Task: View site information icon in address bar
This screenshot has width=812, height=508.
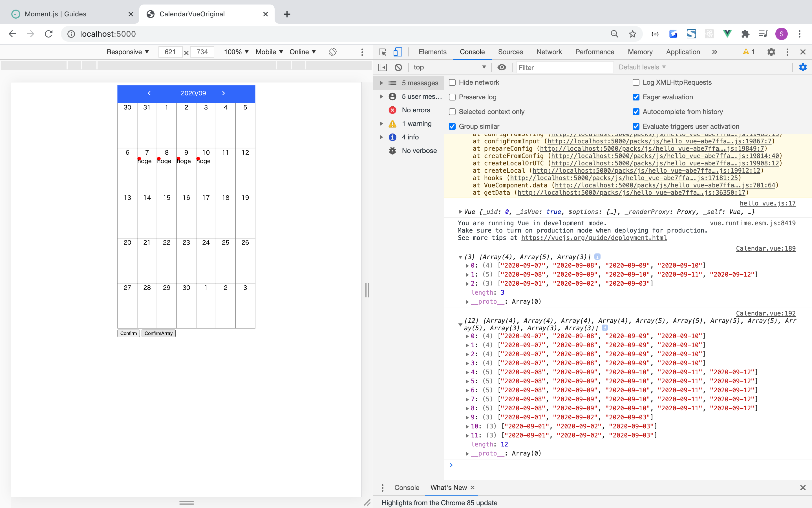Action: (x=71, y=34)
